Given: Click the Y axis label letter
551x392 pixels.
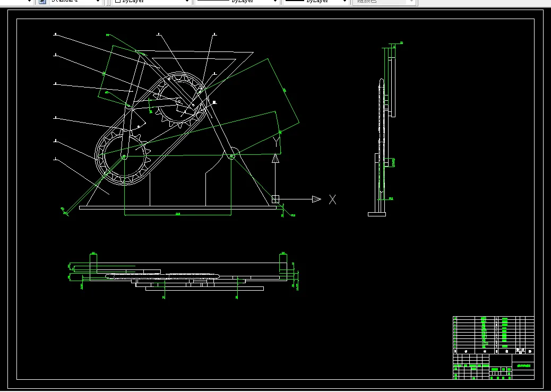Looking at the screenshot, I should click(277, 142).
